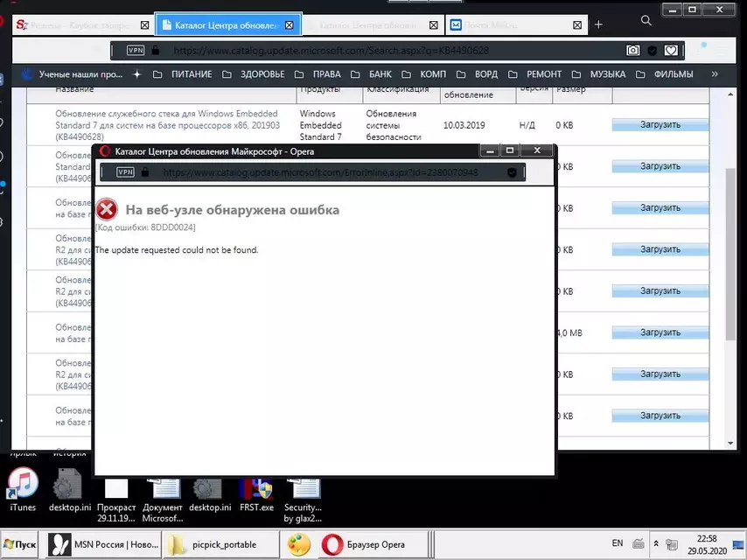Click the Opera logo in popup title bar
This screenshot has height=560, width=747.
(105, 151)
